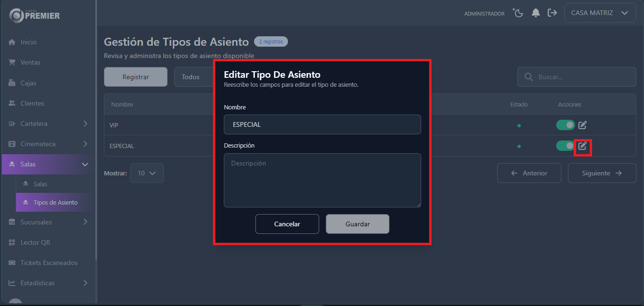The image size is (644, 306).
Task: Click the green status dot for VIP
Action: pyautogui.click(x=519, y=125)
